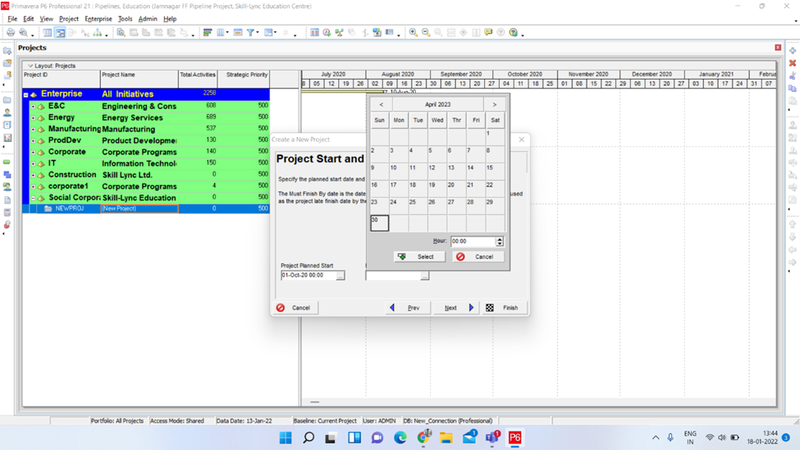This screenshot has width=800, height=450.
Task: Click Cancel button in calendar popup
Action: (x=478, y=257)
